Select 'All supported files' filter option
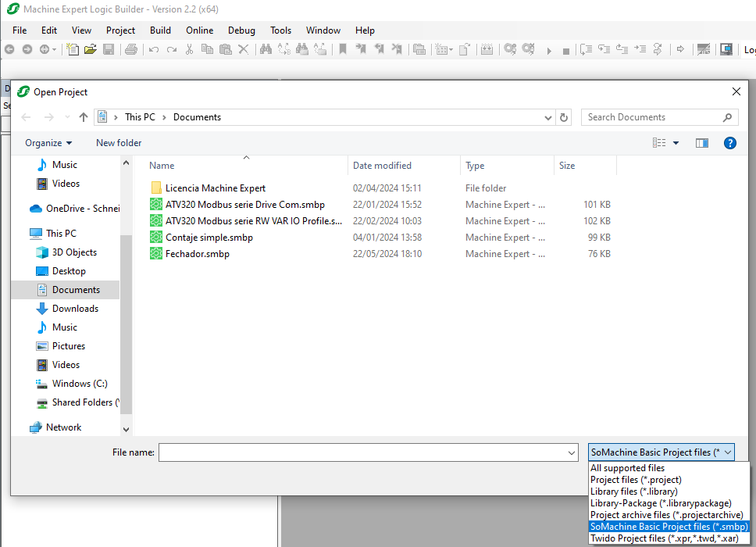Viewport: 756px width, 547px height. point(627,468)
